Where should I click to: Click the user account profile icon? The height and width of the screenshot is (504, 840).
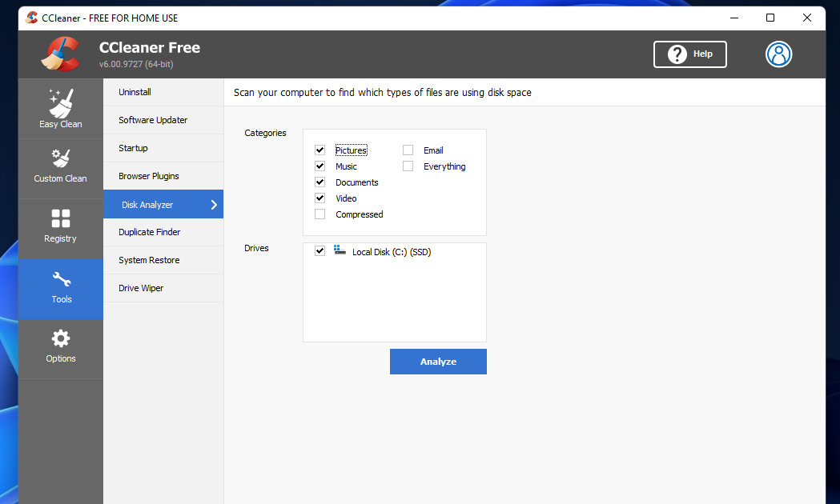pyautogui.click(x=778, y=54)
